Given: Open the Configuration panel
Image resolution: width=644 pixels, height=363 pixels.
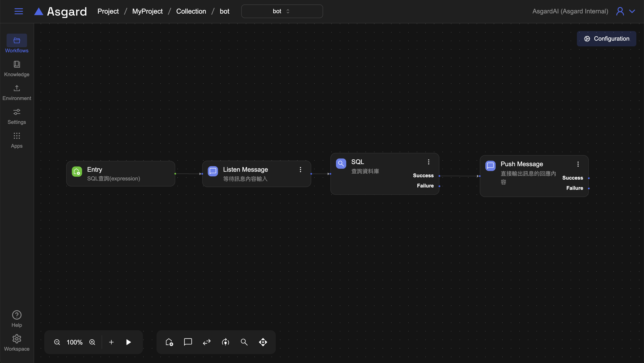Looking at the screenshot, I should pyautogui.click(x=606, y=39).
